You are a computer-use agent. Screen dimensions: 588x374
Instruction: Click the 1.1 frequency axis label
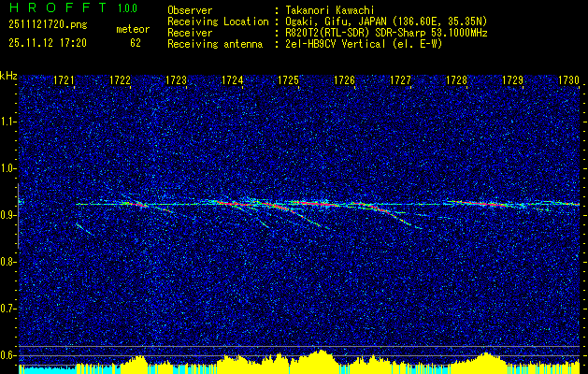pyautogui.click(x=6, y=122)
